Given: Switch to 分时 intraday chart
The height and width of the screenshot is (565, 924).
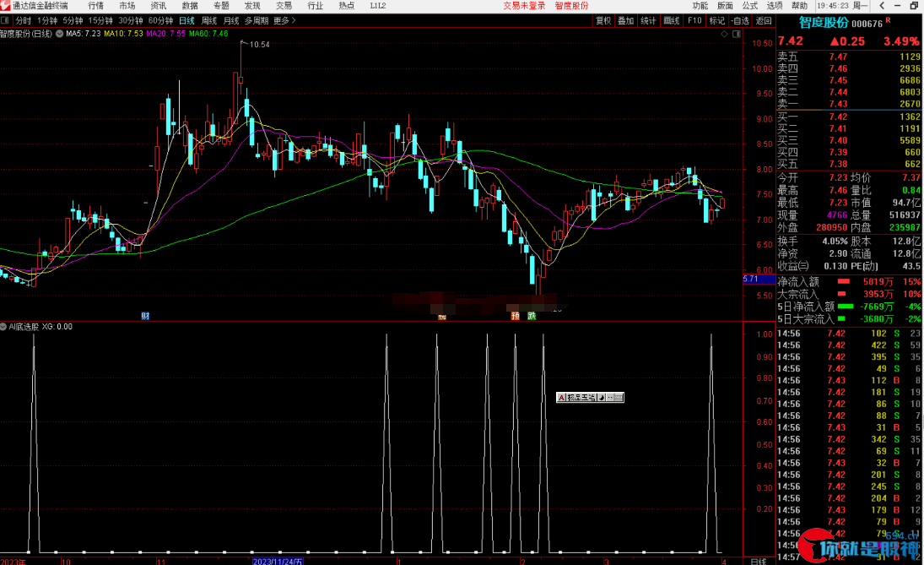Looking at the screenshot, I should pyautogui.click(x=23, y=20).
